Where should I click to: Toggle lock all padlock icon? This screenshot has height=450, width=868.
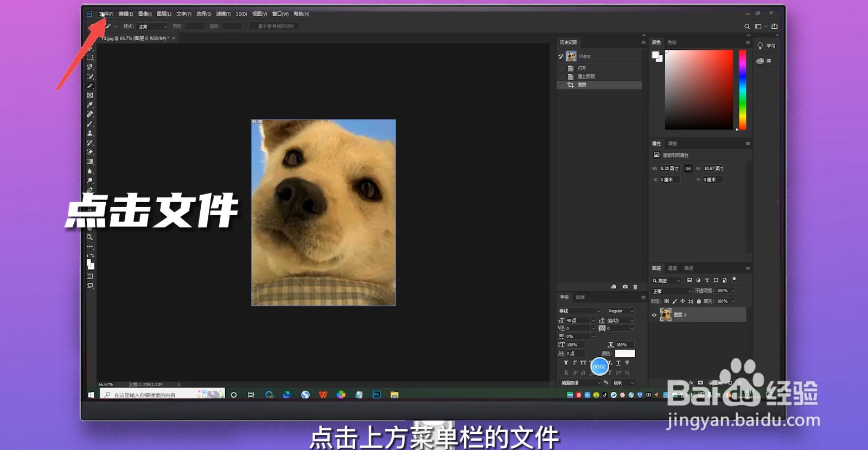[699, 301]
